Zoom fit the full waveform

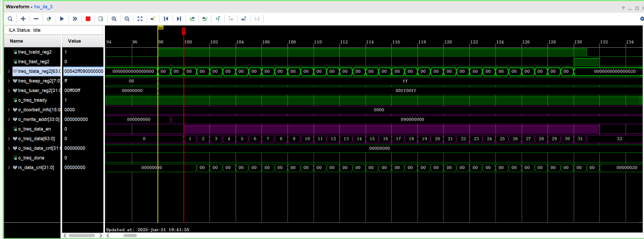point(140,19)
